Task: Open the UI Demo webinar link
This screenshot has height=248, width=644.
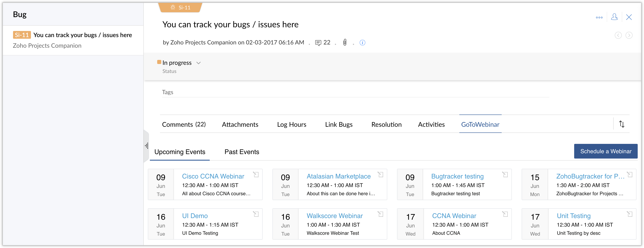Action: tap(195, 216)
